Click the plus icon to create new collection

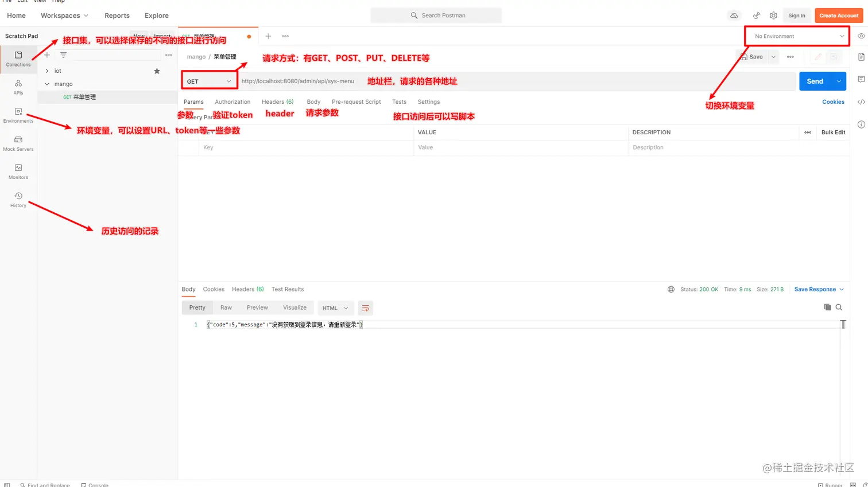(47, 55)
